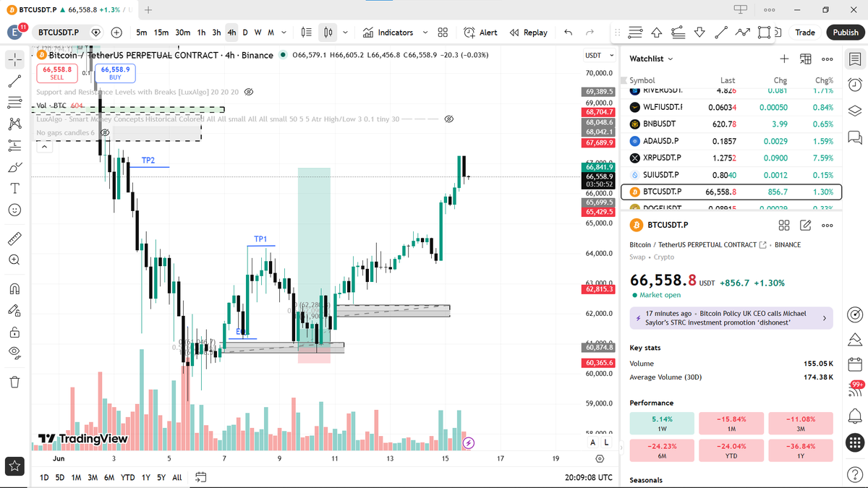Open the forecasting and measurement tools
This screenshot has height=488, width=868.
tap(14, 145)
